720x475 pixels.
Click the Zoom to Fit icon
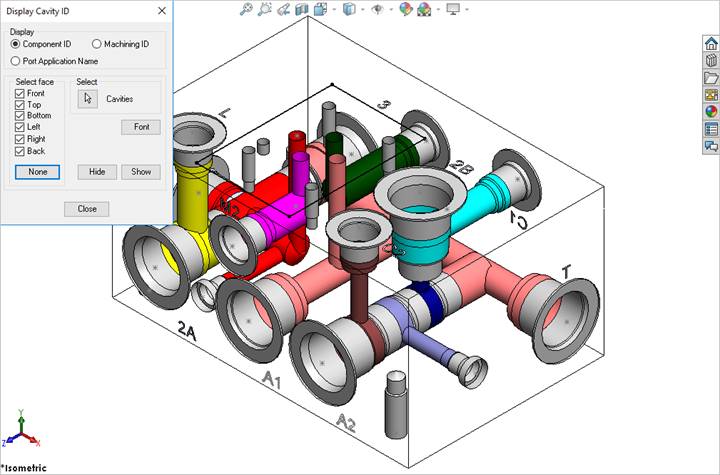point(246,9)
